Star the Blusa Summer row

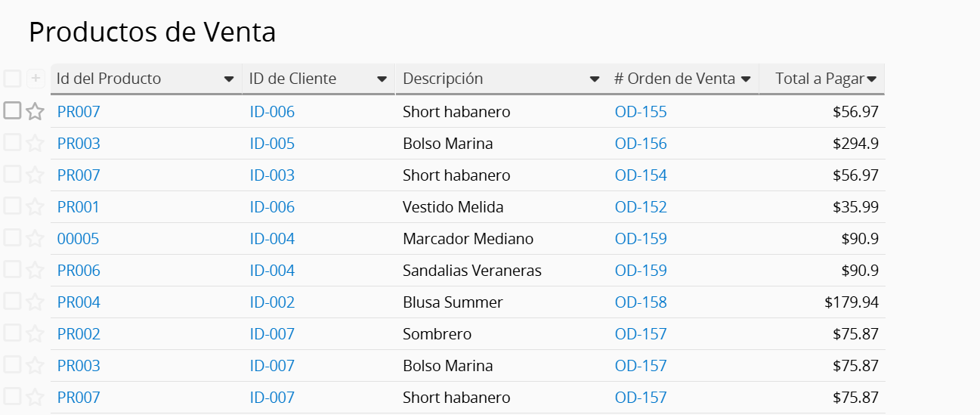(35, 302)
